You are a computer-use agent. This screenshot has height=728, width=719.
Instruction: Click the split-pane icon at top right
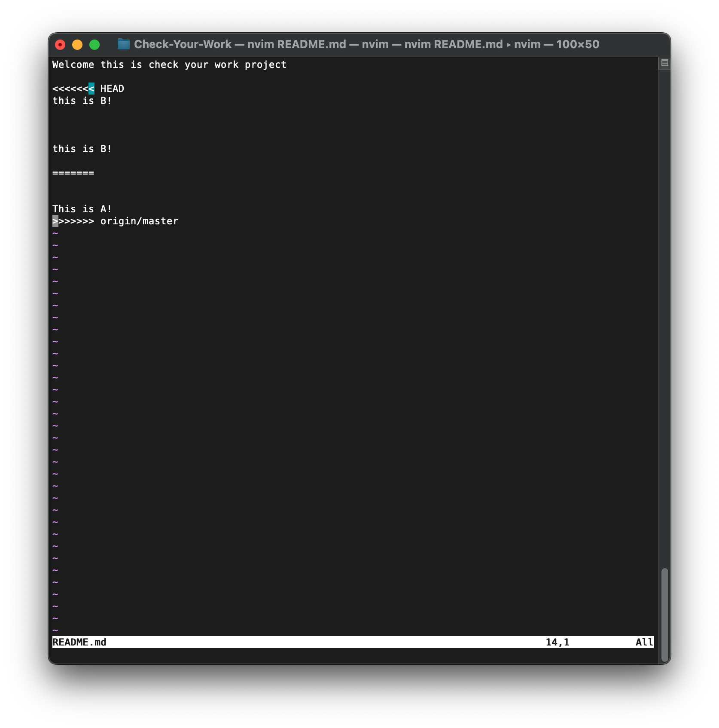pos(664,63)
